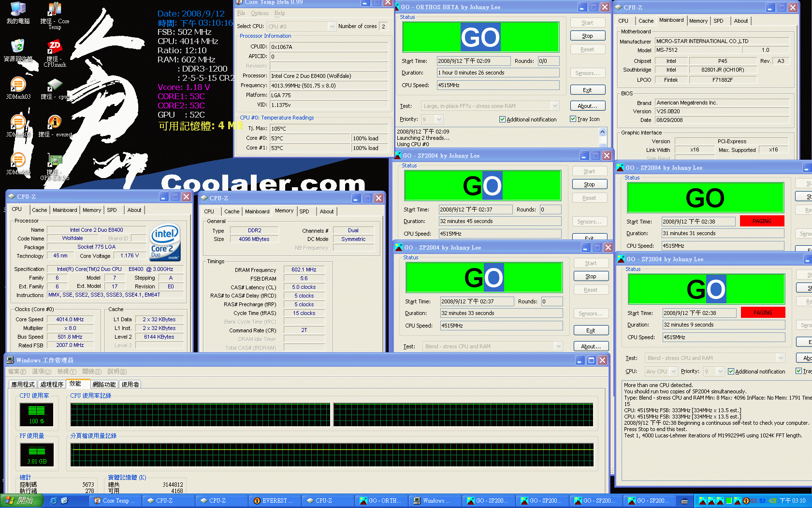
Task: Select the Mainboard tab in the CPU-Z window showing Intel Core 2 Duo E8400
Action: [65, 210]
